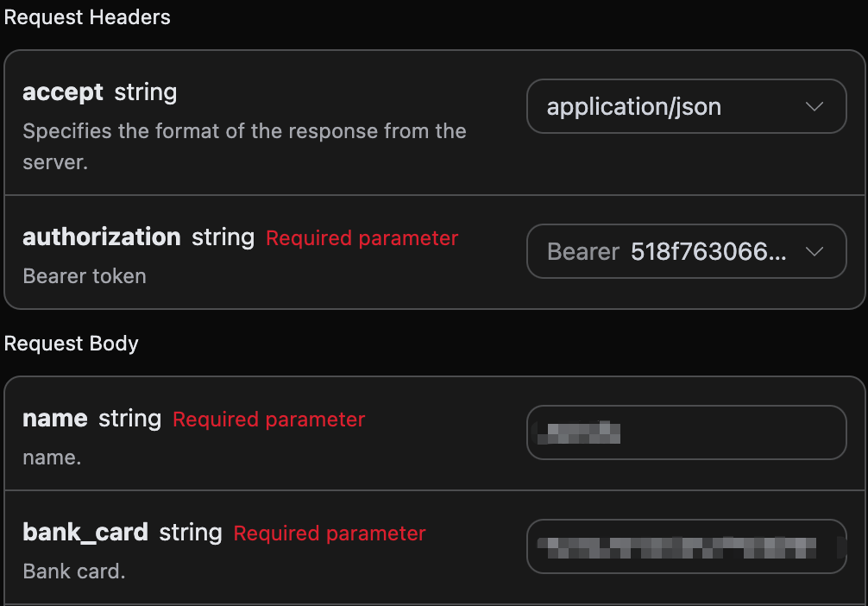
Task: Click the string type label beside accept
Action: 146,92
